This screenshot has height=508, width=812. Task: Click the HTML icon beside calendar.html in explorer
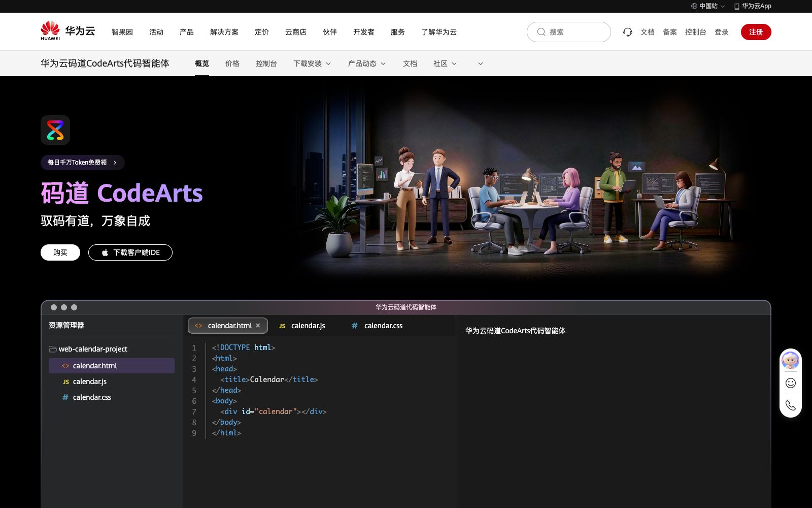[65, 366]
